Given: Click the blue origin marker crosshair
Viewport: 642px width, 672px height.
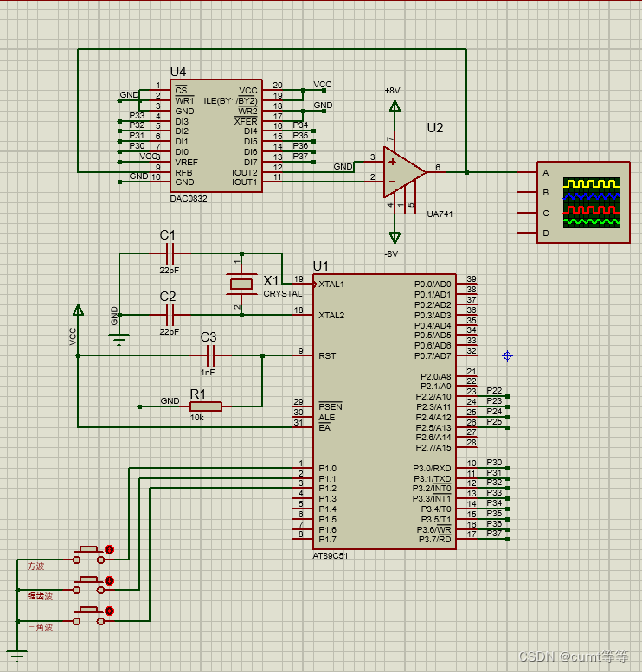Looking at the screenshot, I should [x=507, y=355].
